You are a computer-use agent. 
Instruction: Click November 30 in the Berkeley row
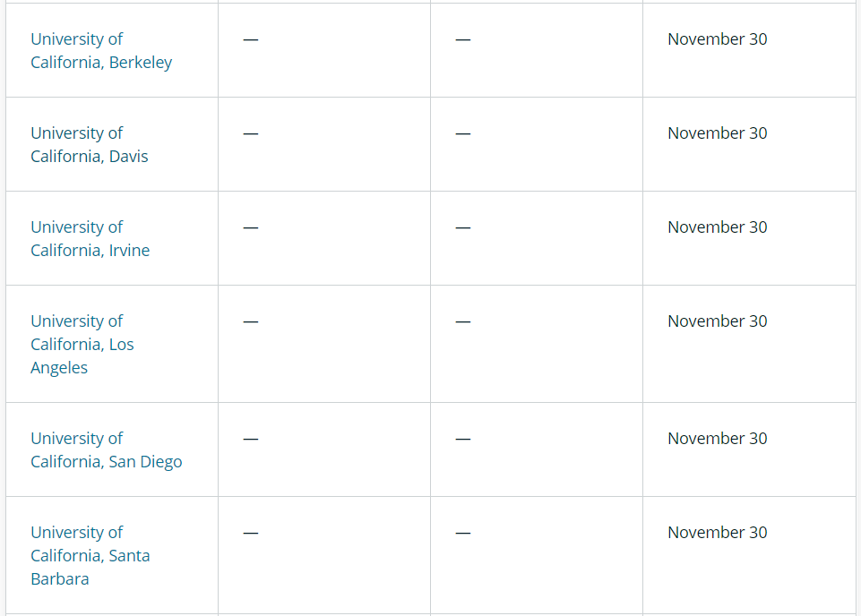(x=717, y=39)
